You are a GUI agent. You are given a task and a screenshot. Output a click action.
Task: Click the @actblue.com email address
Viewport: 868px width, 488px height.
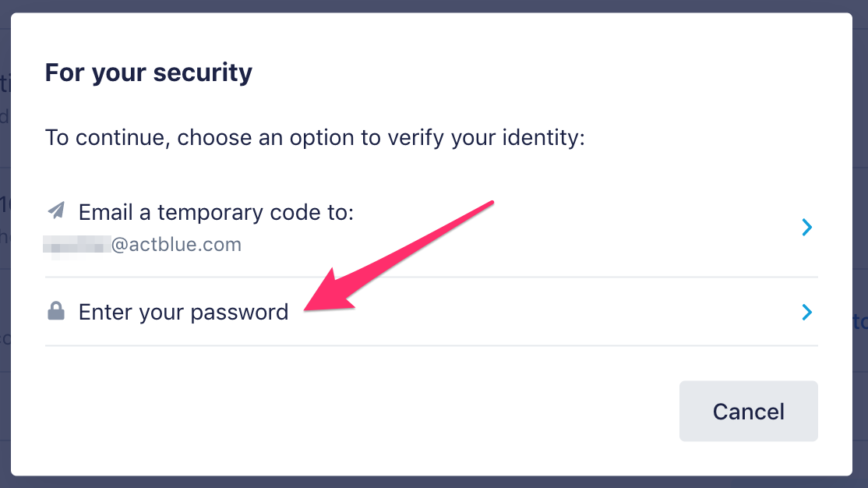[176, 244]
